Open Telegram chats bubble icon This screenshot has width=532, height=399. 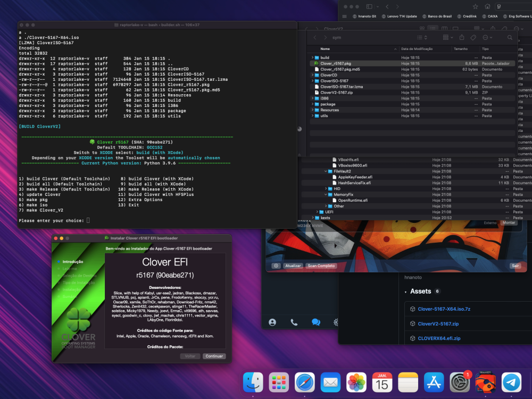(316, 322)
